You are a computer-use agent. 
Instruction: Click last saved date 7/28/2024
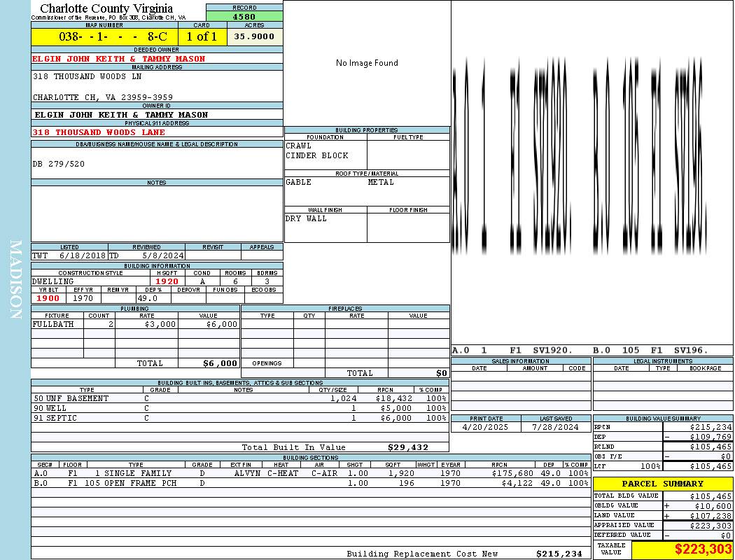point(555,428)
